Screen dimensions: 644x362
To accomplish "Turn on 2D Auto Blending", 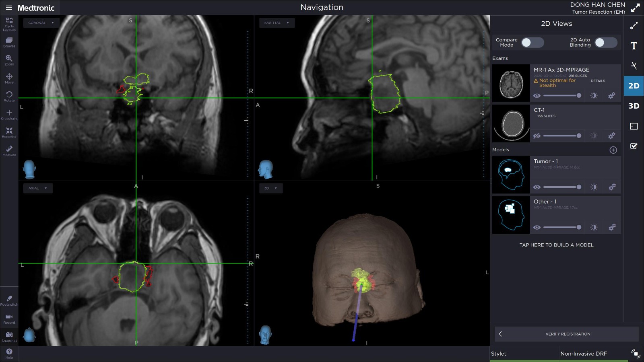I will point(606,43).
